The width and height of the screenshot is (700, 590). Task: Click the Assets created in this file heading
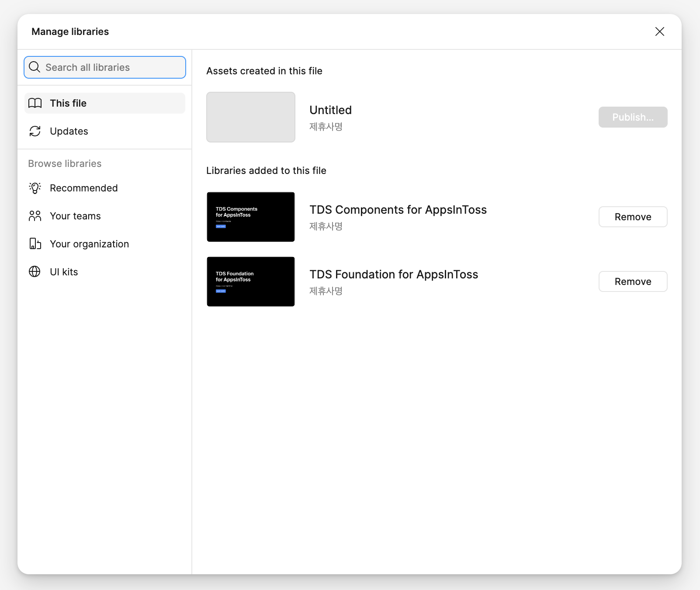(264, 71)
